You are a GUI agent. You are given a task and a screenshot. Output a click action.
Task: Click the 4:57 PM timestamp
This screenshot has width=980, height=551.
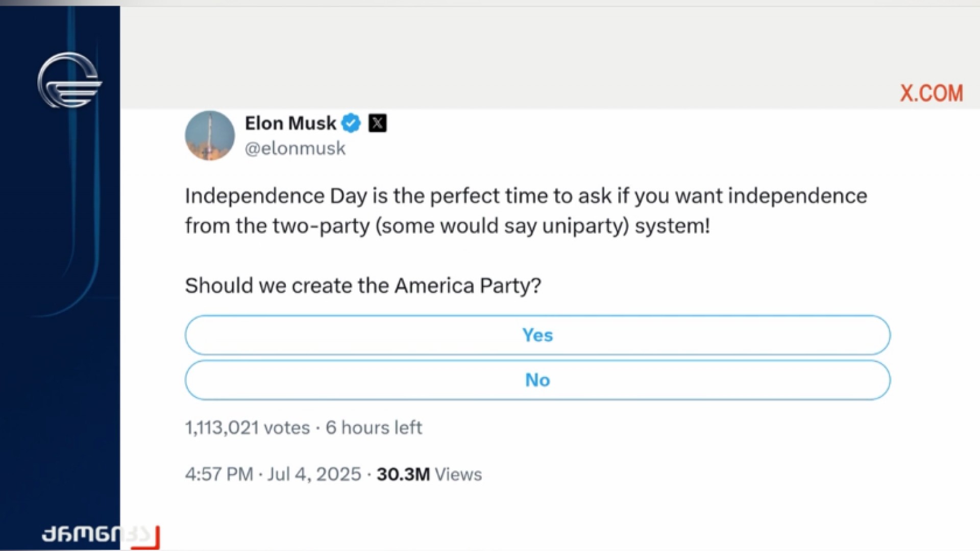pos(219,474)
